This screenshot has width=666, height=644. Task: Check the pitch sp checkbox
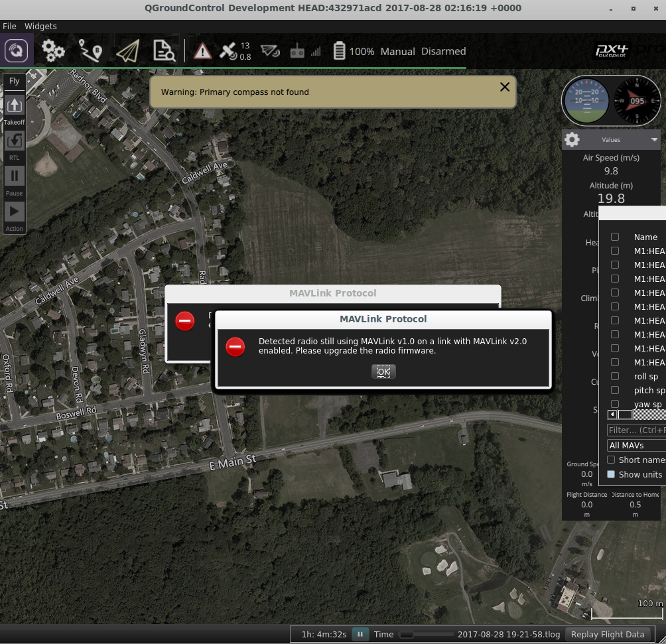coord(615,390)
